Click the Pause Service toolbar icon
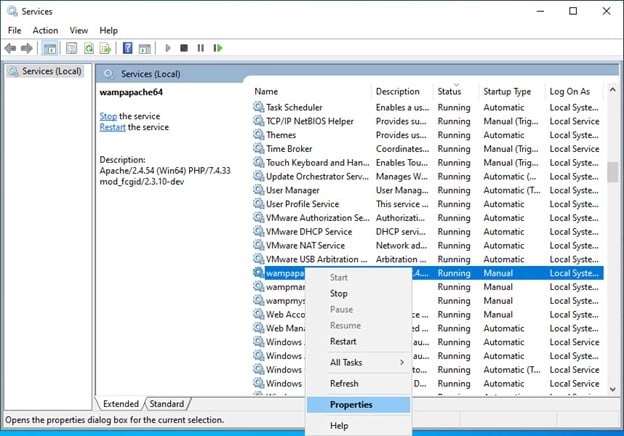This screenshot has height=436, width=624. click(201, 48)
